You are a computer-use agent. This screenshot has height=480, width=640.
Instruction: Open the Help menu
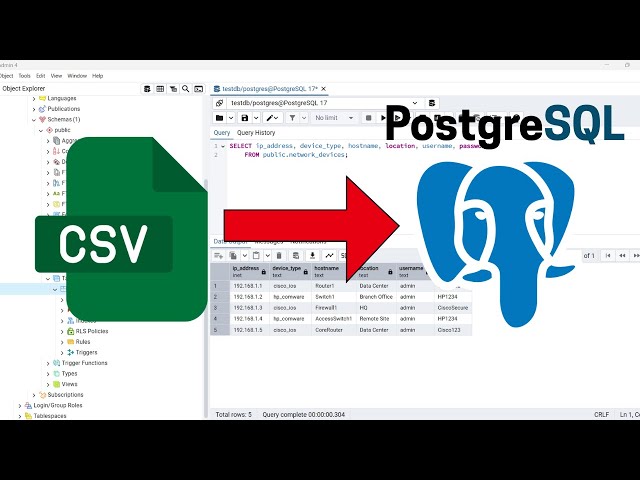(x=98, y=76)
